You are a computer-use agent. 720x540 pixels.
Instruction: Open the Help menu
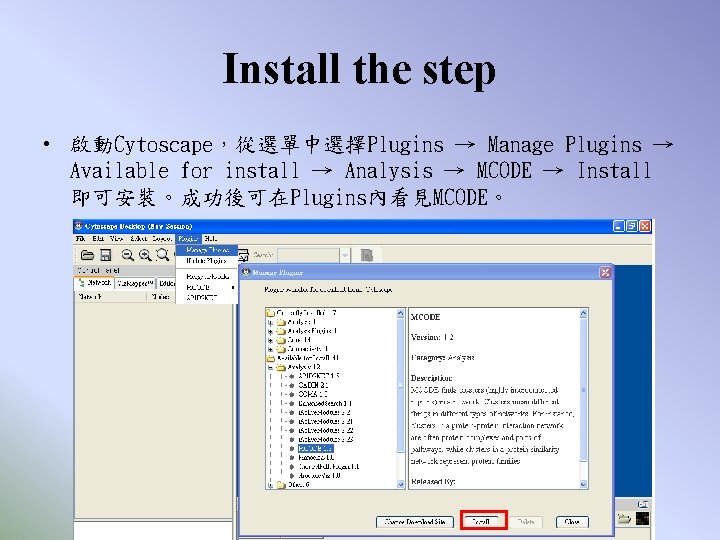tap(211, 238)
